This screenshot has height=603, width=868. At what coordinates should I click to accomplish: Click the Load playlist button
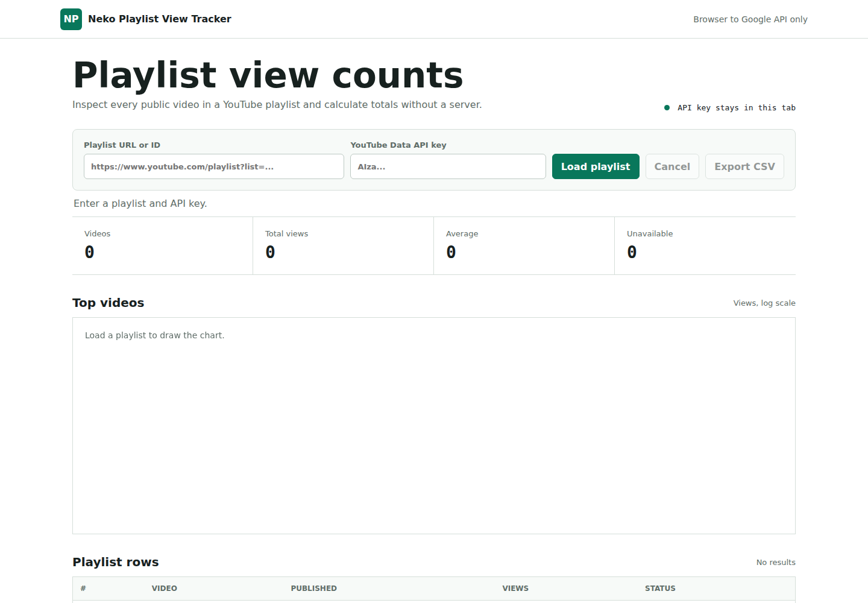(596, 166)
